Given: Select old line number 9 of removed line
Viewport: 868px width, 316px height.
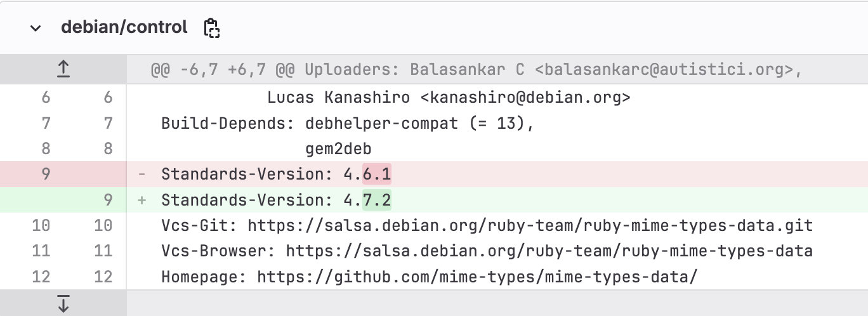Looking at the screenshot, I should coord(46,174).
